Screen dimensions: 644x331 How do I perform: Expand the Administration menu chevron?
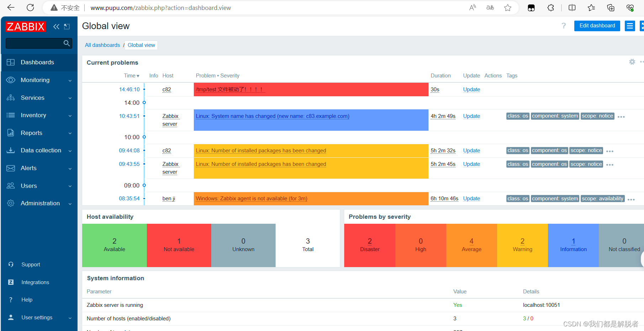click(70, 204)
